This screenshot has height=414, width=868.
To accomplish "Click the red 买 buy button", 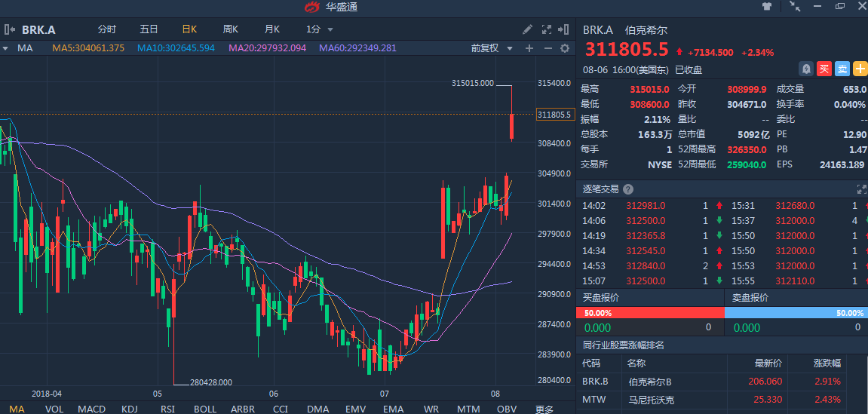I will click(824, 69).
